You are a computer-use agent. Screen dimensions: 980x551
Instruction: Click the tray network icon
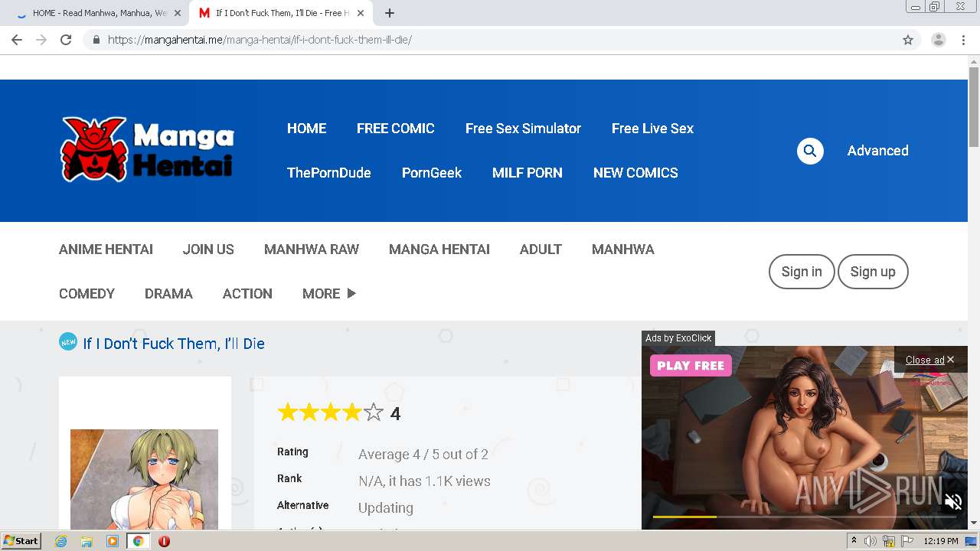(x=889, y=541)
